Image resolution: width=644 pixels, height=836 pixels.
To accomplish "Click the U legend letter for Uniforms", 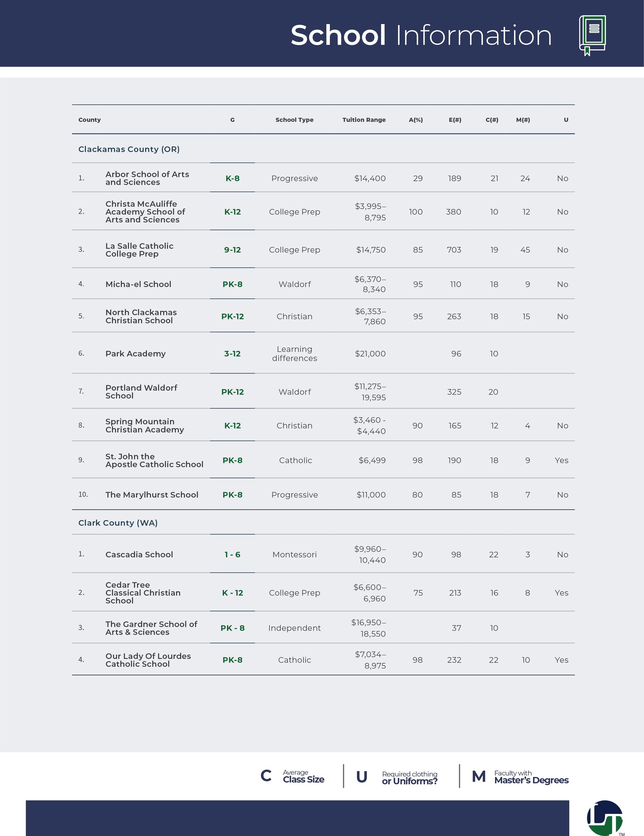I will click(x=362, y=777).
